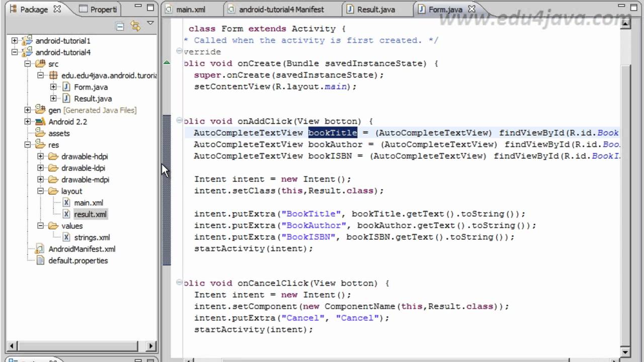Toggle Link with Editor icon

[x=135, y=26]
